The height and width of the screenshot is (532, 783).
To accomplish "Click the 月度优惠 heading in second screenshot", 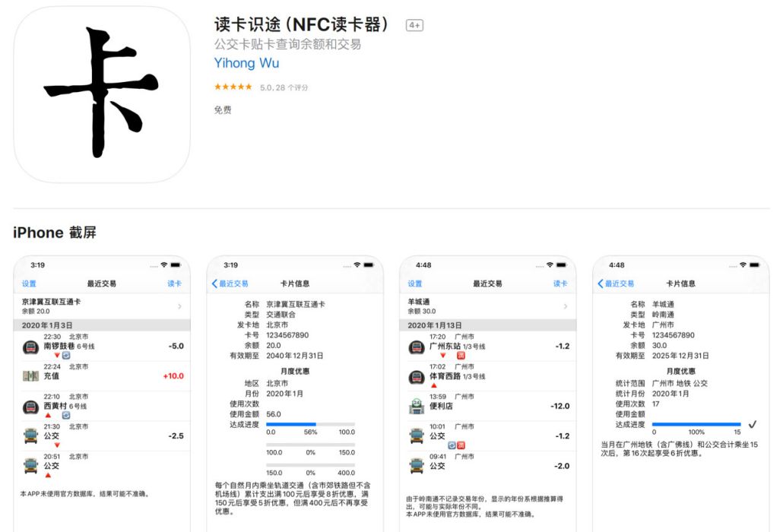I will tap(295, 372).
